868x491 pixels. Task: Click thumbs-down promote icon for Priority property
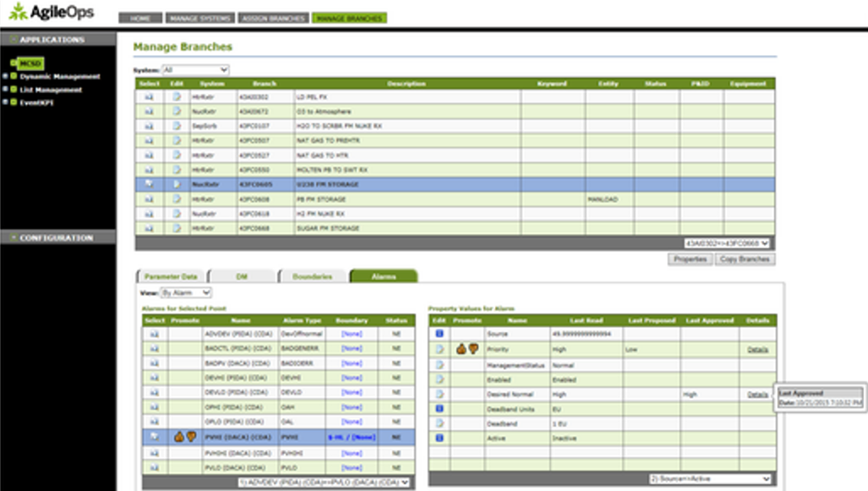pos(473,350)
